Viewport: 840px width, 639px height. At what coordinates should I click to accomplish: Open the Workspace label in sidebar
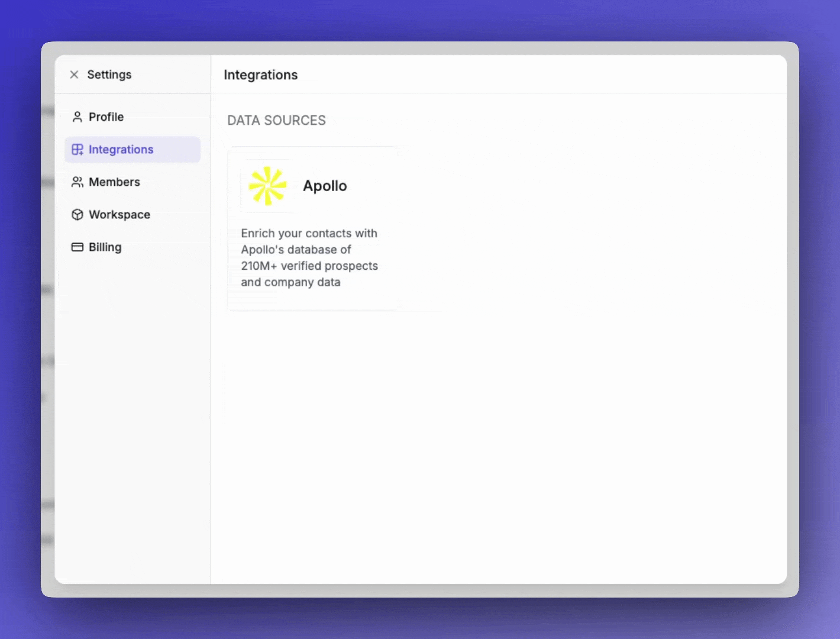pyautogui.click(x=119, y=215)
